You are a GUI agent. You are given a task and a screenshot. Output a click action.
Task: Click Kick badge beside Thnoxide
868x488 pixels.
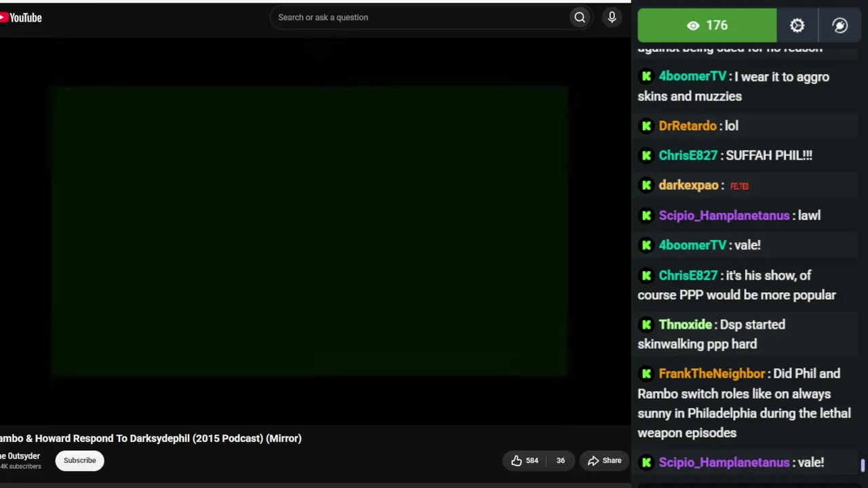(x=646, y=325)
